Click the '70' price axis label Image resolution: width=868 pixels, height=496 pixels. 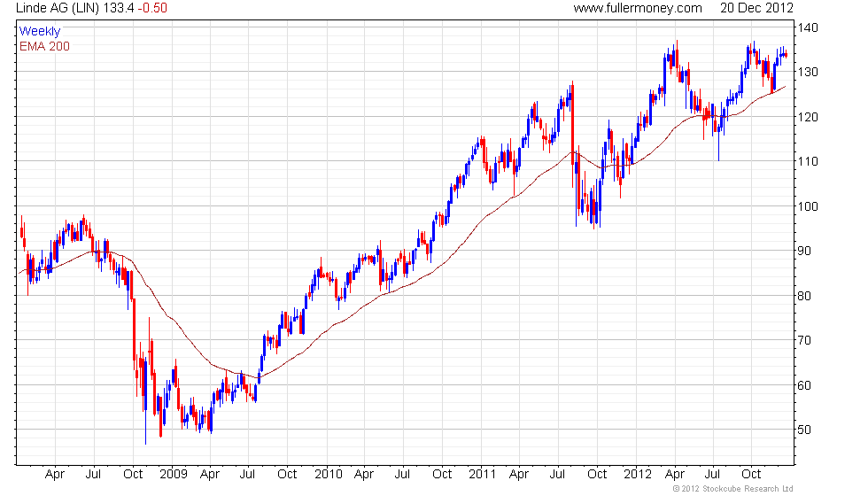point(804,340)
